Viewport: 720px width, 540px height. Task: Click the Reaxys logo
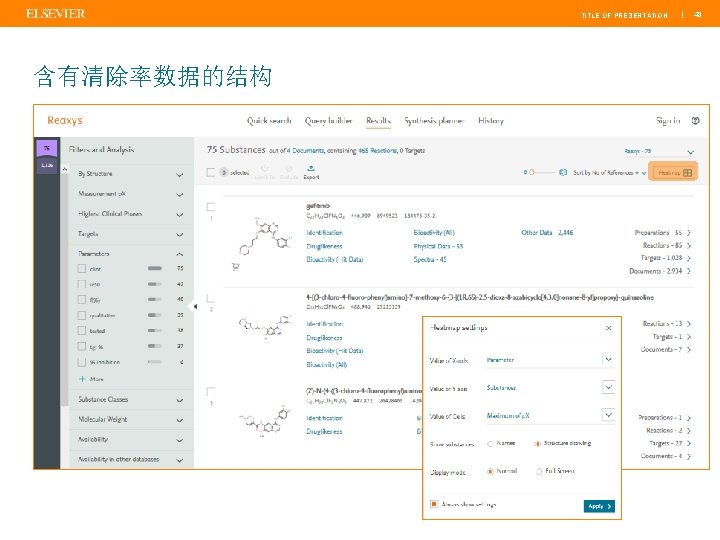coord(65,120)
